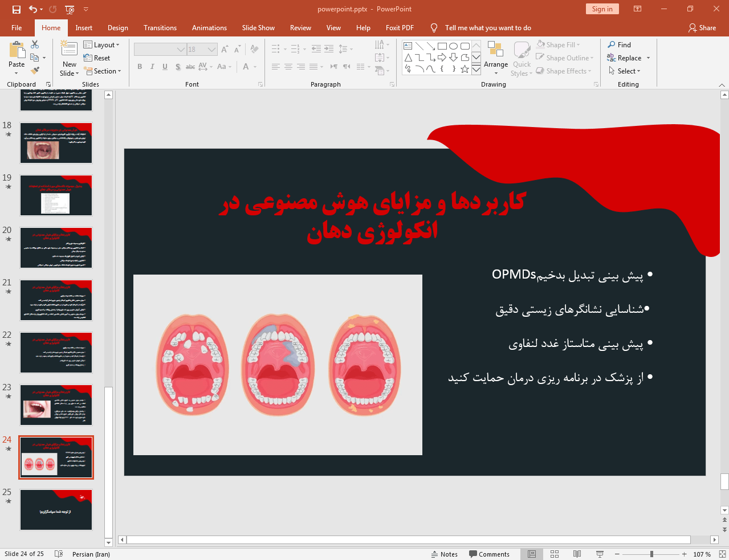Start slideshow from beginning in Quick Access toolbar

[x=70, y=9]
